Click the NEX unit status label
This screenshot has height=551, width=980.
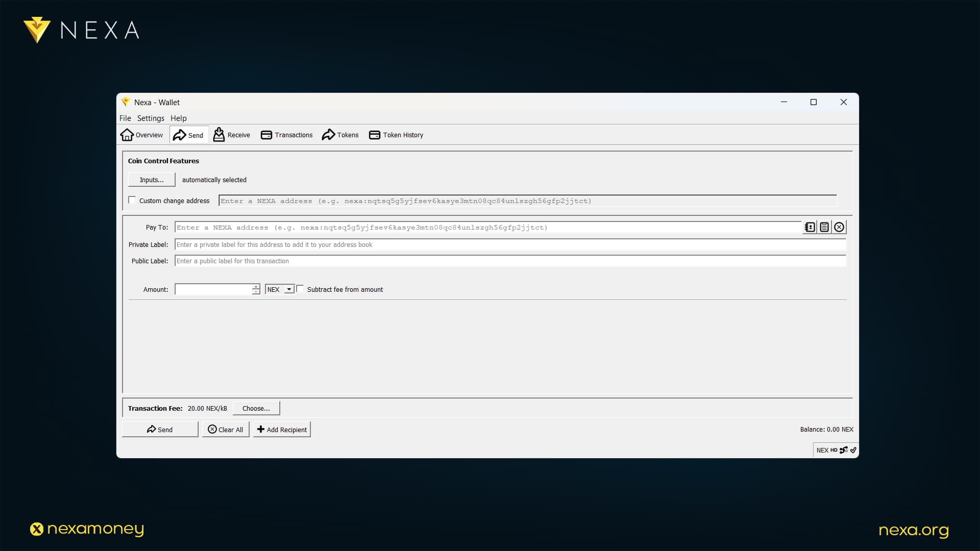(822, 450)
